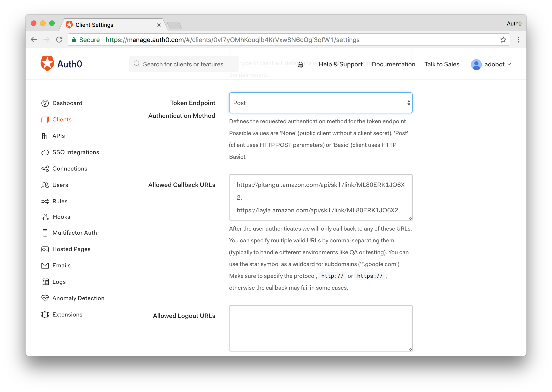The height and width of the screenshot is (392, 552).
Task: Select the SSO Integrations cloud icon
Action: click(x=45, y=152)
